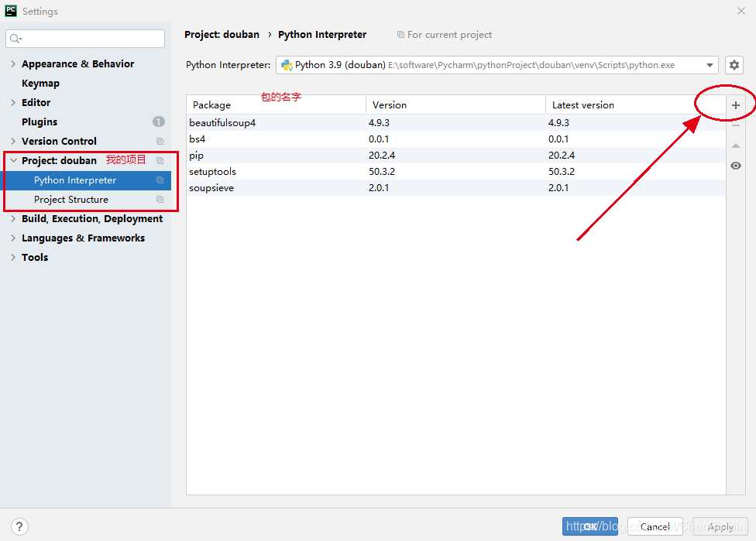Click version 4.9.3 of beautifulsoup4
Viewport: 756px width, 541px height.
point(379,123)
